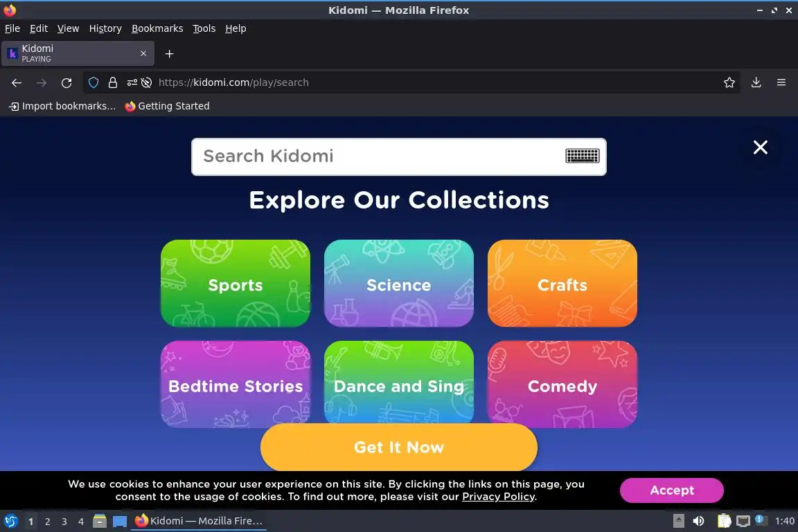Open the site permissions icon in address bar
The width and height of the screenshot is (798, 532).
tap(132, 82)
